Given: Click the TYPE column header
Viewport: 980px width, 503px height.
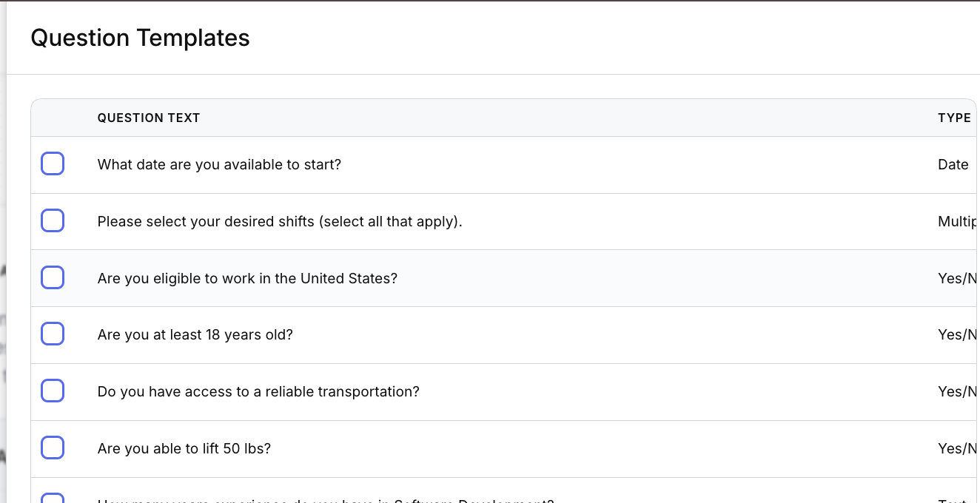Looking at the screenshot, I should (x=954, y=118).
